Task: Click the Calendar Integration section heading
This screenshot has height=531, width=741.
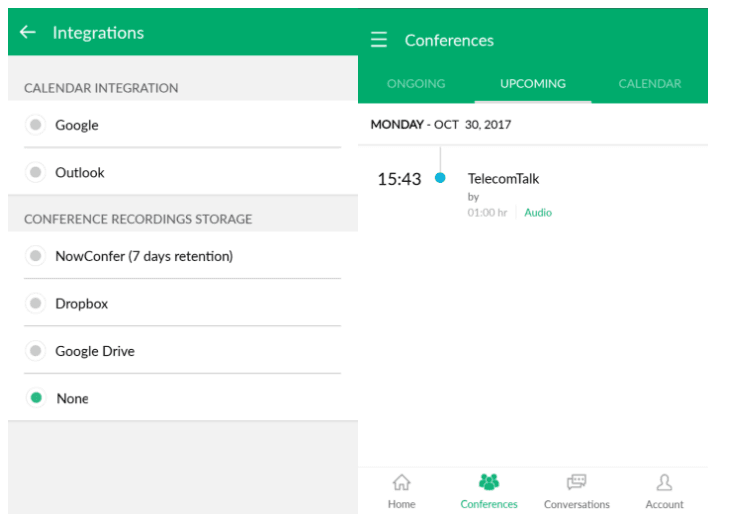Action: coord(101,88)
